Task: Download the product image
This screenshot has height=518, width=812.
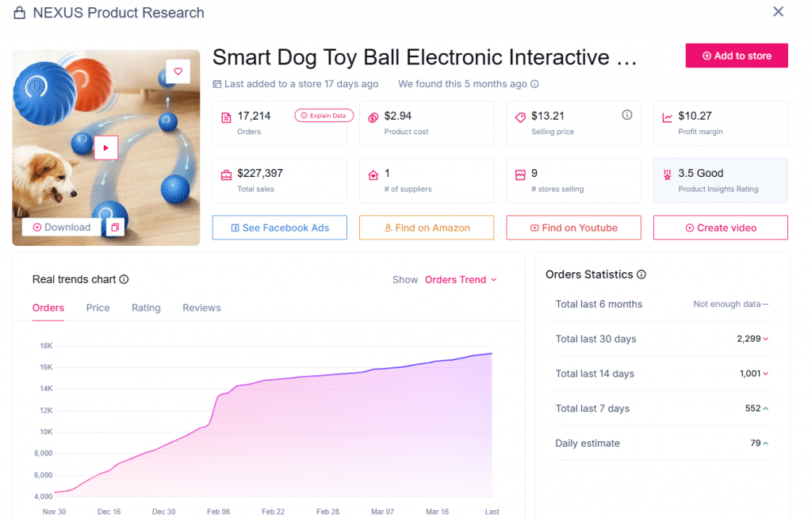Action: pos(60,226)
